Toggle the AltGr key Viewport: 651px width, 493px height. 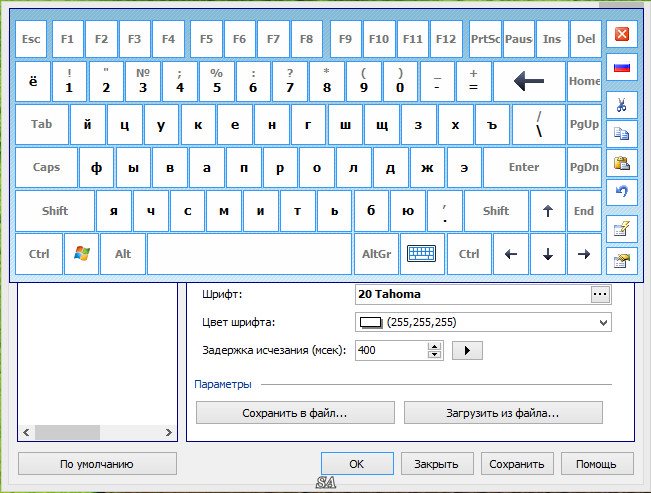[377, 254]
